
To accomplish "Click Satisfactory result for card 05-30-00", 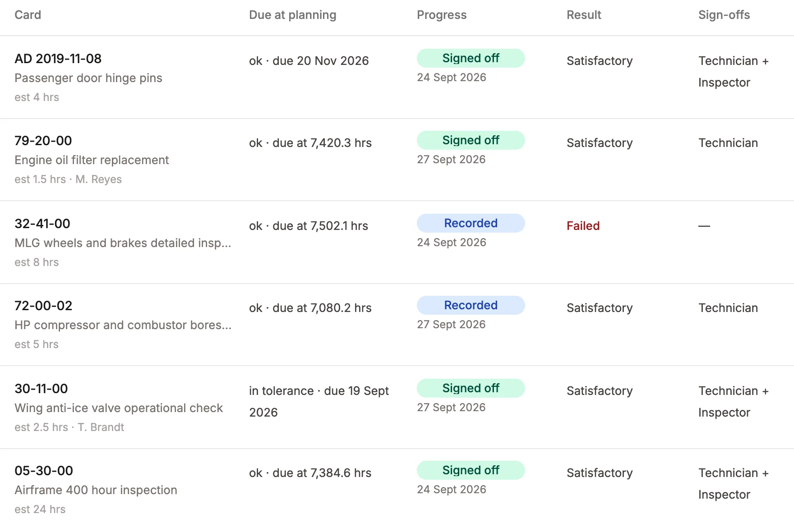I will [600, 473].
